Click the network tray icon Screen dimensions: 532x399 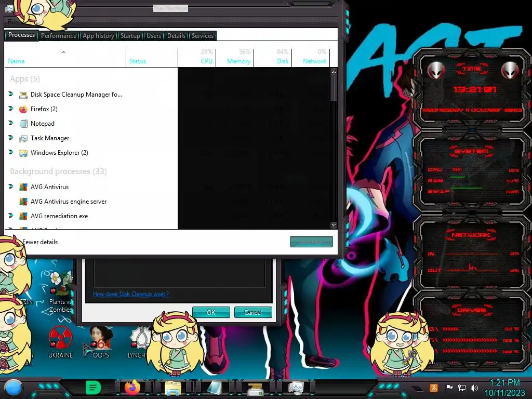[462, 388]
